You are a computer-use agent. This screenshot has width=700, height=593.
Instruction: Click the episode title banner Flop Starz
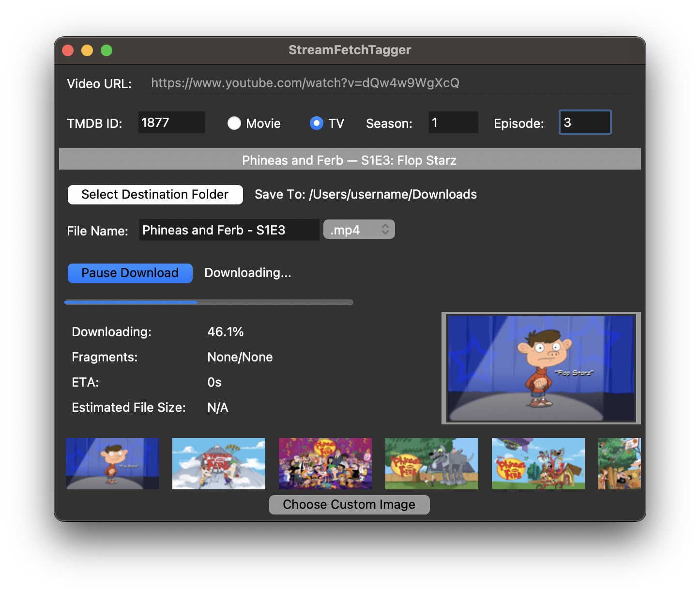[350, 159]
